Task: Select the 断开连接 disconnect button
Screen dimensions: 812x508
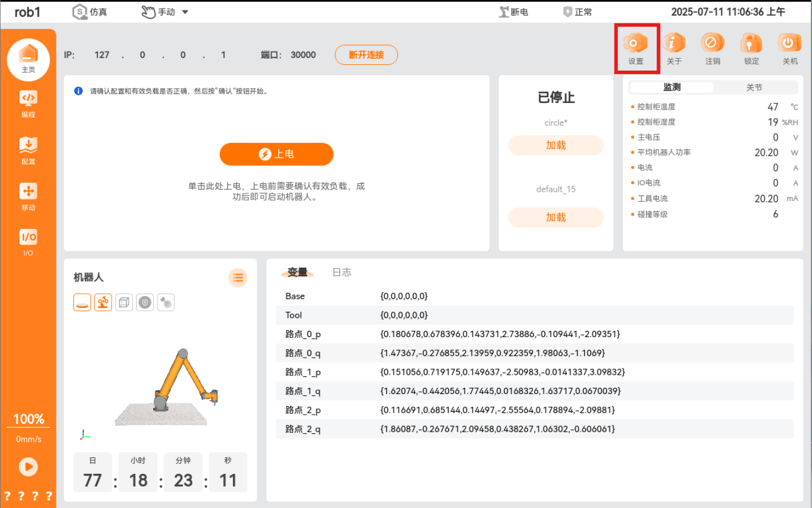Action: pyautogui.click(x=366, y=55)
